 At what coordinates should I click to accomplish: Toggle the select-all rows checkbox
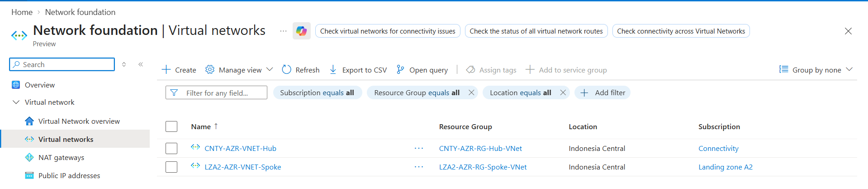point(171,126)
